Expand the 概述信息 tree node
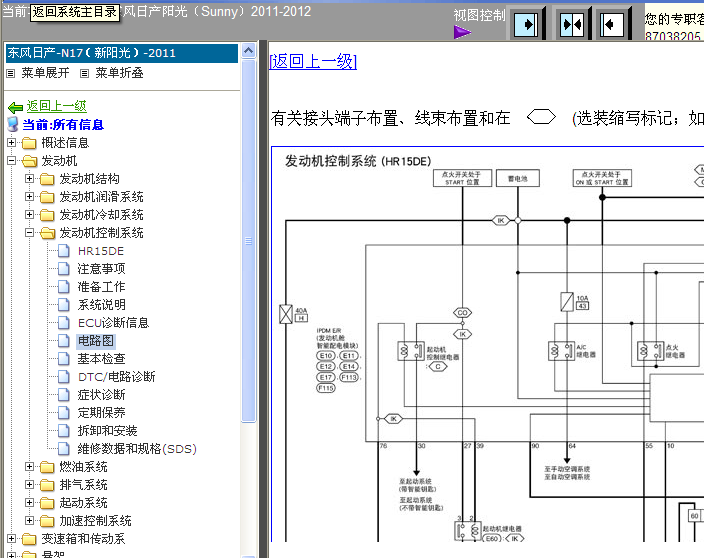 11,143
